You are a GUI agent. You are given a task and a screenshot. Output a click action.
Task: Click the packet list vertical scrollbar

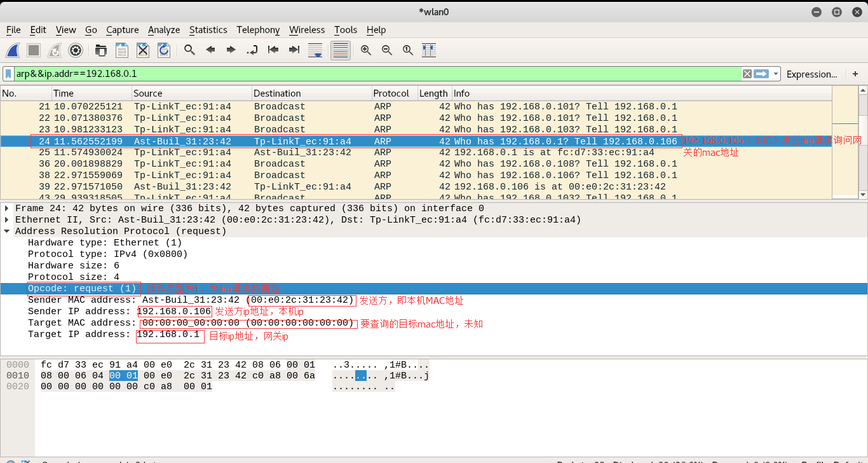point(863,143)
